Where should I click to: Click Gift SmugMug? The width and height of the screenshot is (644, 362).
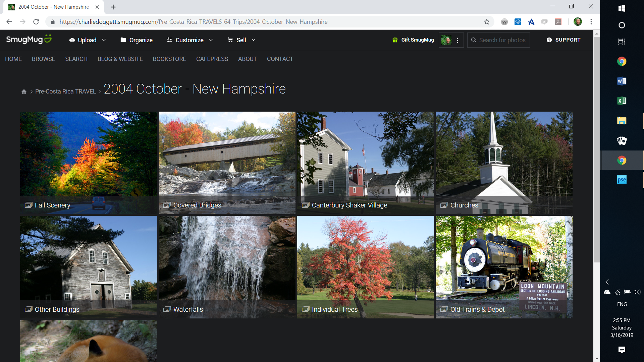tap(413, 40)
